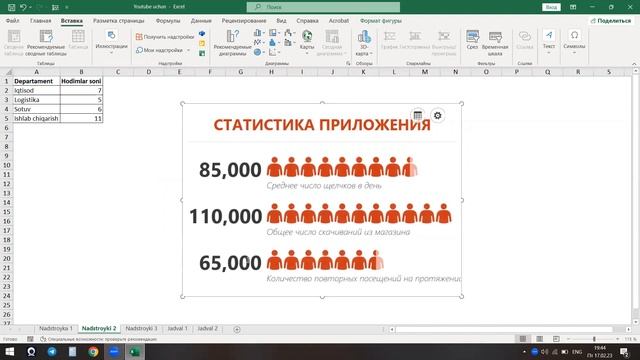640x360 pixels.
Task: Insert a statistic chart
Action: click(x=274, y=42)
